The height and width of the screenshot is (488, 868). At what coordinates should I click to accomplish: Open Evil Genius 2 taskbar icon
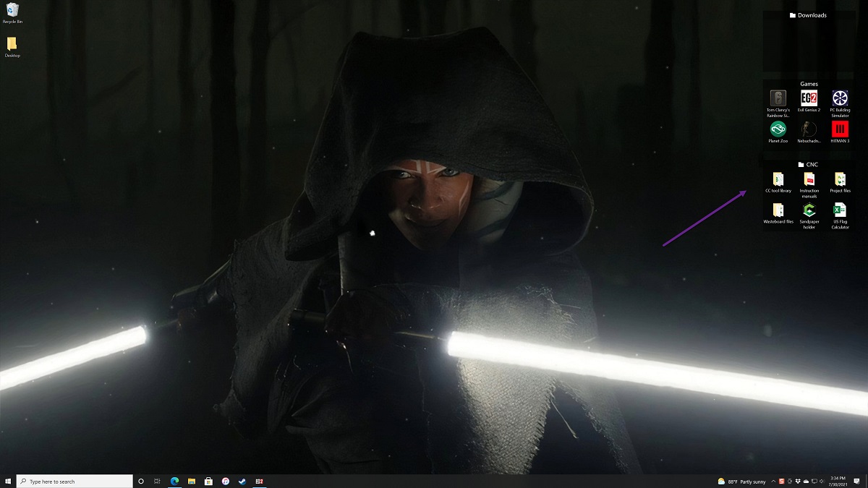(x=259, y=481)
